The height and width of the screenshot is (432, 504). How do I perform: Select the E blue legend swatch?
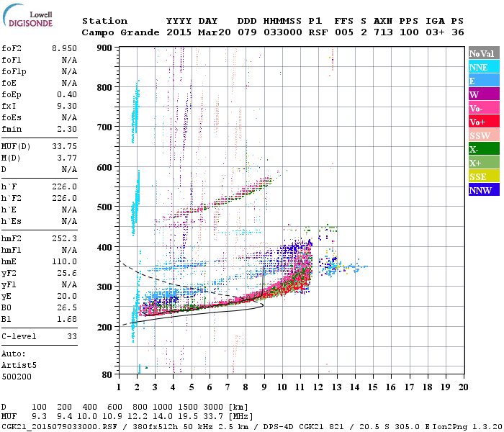(484, 81)
